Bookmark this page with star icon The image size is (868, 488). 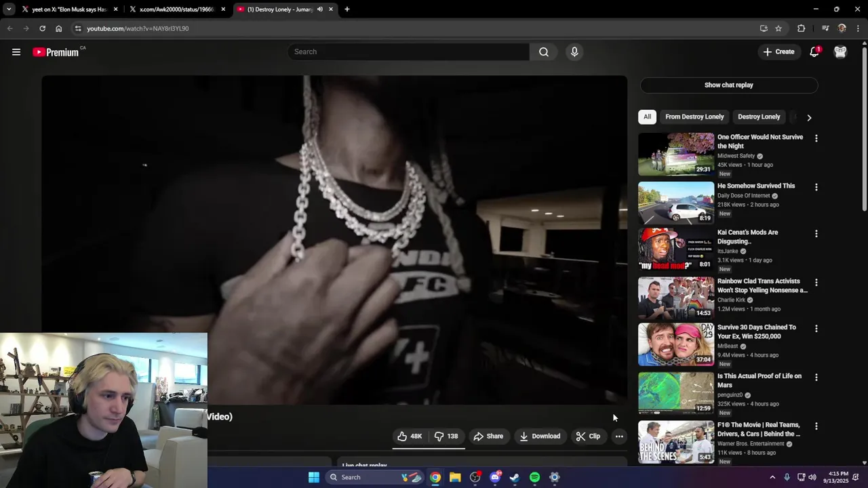778,28
